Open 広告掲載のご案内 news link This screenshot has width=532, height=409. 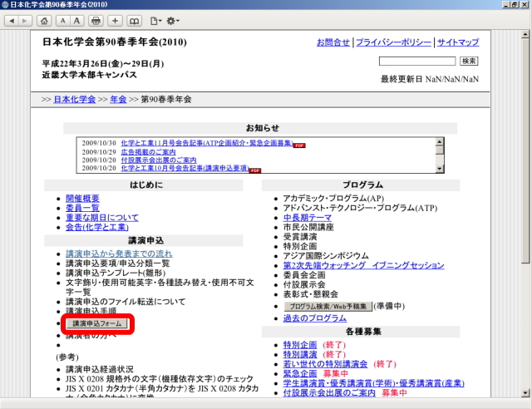click(148, 152)
